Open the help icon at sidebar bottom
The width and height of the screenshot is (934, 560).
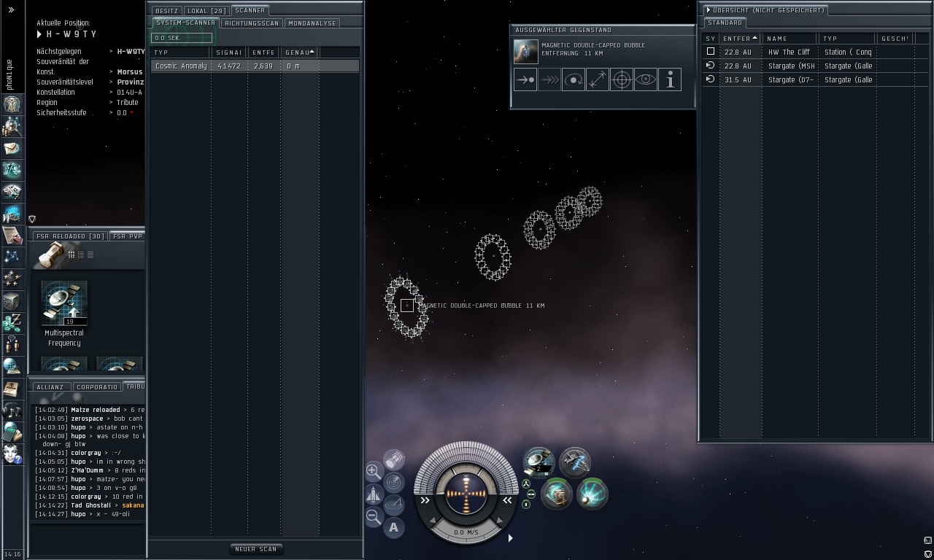click(12, 454)
